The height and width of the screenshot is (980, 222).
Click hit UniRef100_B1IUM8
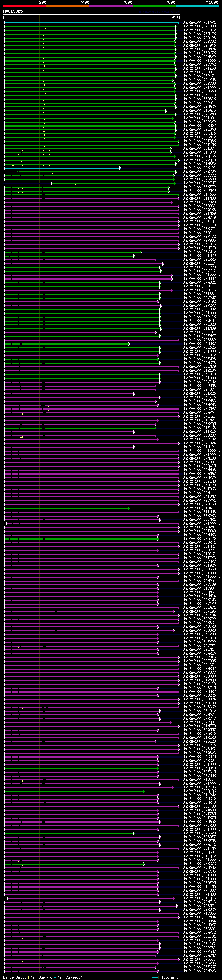[199, 512]
